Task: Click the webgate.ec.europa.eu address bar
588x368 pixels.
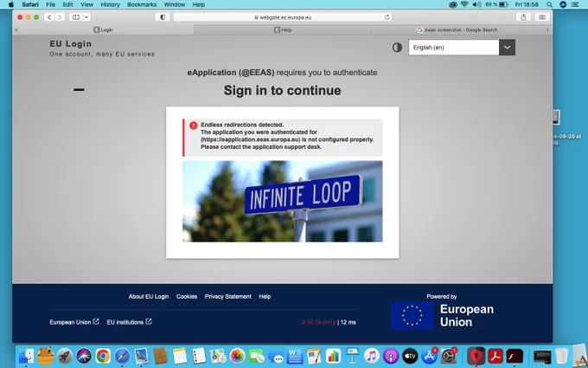Action: pyautogui.click(x=283, y=17)
